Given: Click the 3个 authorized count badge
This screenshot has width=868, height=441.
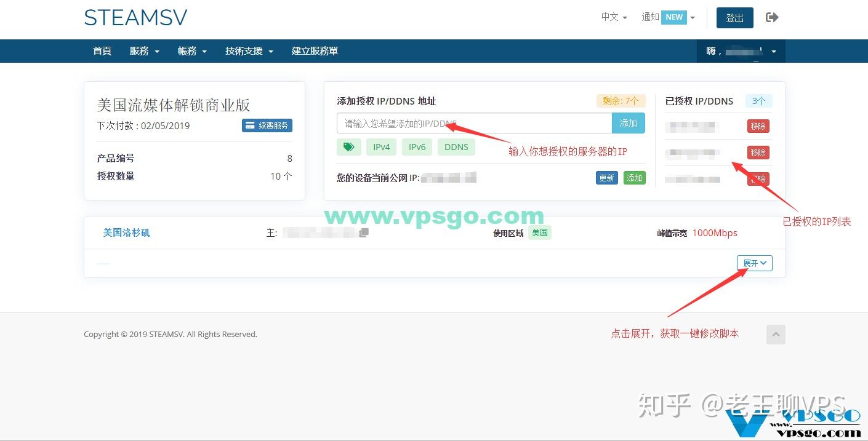Looking at the screenshot, I should tap(758, 101).
